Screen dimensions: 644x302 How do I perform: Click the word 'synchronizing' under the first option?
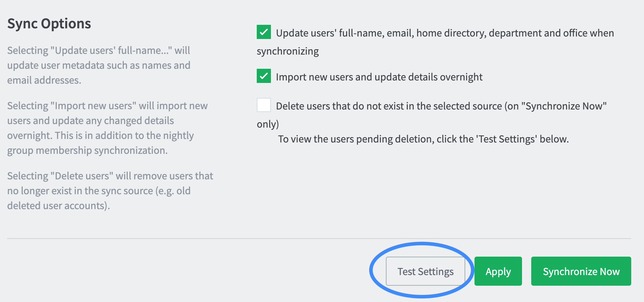288,51
